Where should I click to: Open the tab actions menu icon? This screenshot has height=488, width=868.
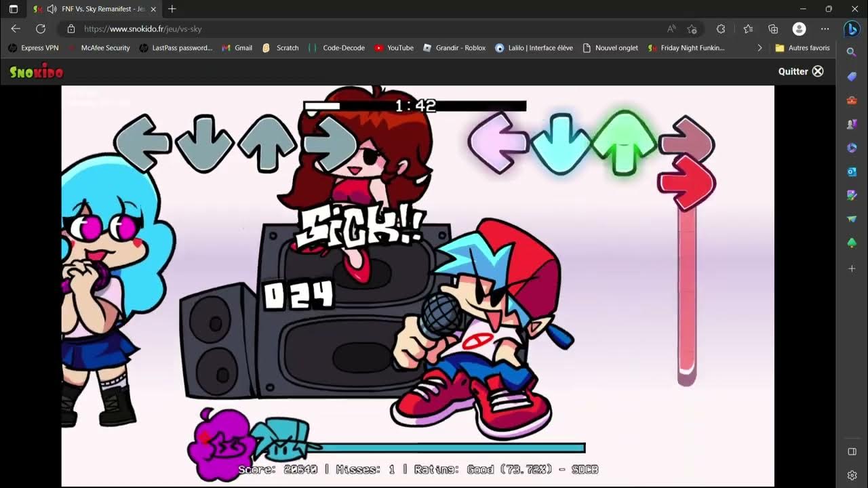click(13, 9)
